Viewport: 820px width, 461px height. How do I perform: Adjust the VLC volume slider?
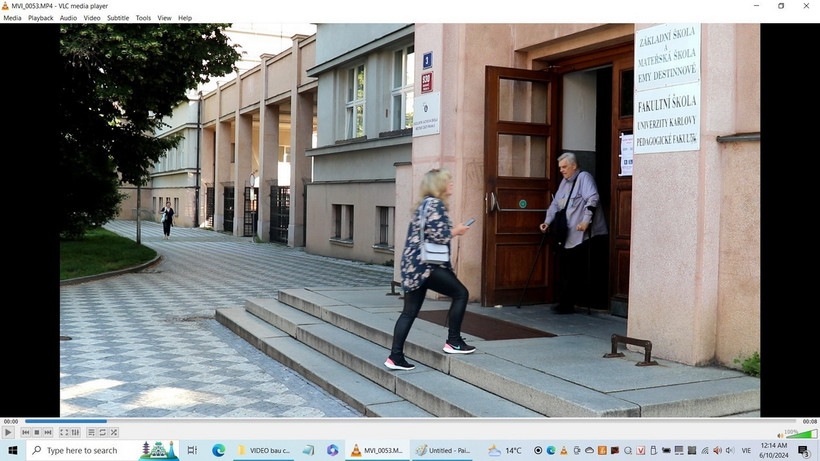click(800, 434)
